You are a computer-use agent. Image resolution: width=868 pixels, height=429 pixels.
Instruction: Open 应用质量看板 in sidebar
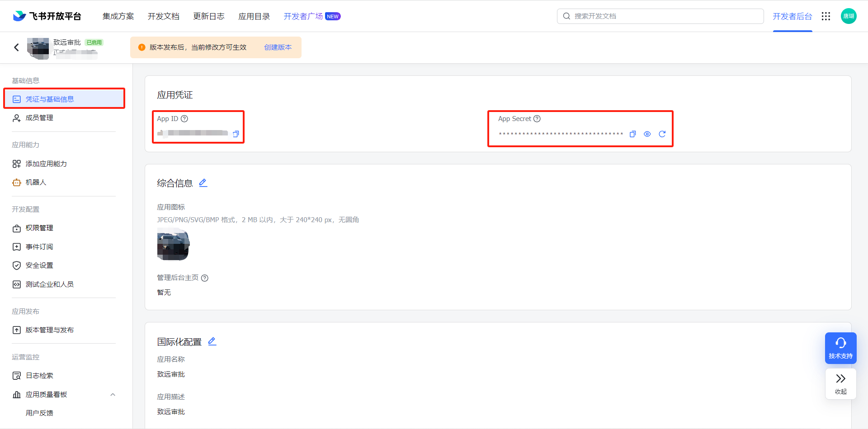pos(46,395)
